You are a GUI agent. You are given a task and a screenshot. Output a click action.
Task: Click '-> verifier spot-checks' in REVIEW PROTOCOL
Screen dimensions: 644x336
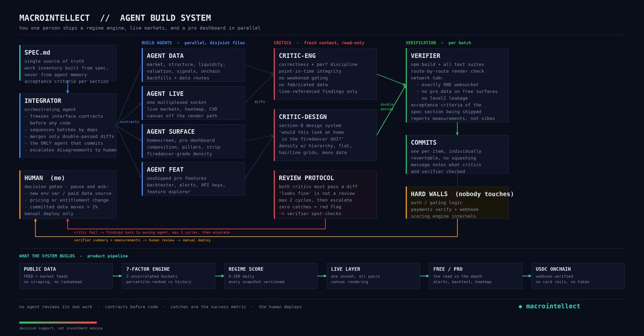(310, 214)
